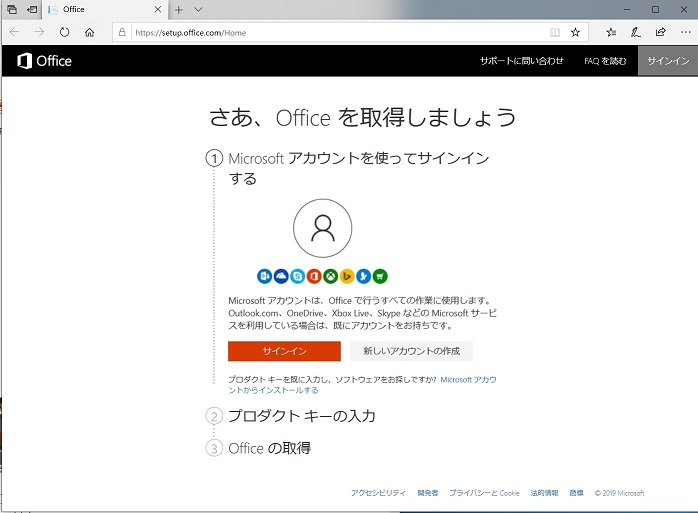Open 商標 footer link
Image resolution: width=698 pixels, height=513 pixels.
point(576,493)
